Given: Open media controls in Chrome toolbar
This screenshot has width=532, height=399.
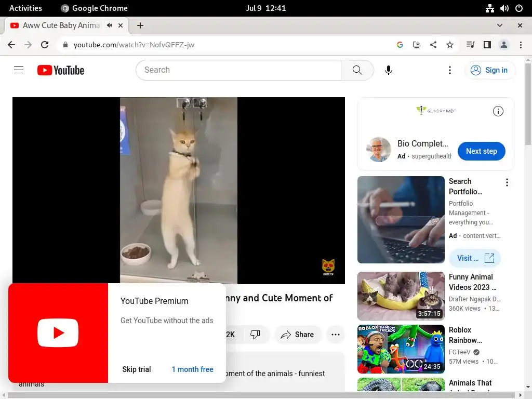Looking at the screenshot, I should 470,45.
